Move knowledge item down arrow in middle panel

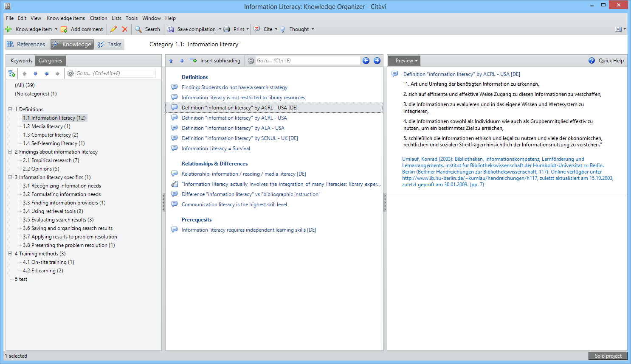coord(182,61)
